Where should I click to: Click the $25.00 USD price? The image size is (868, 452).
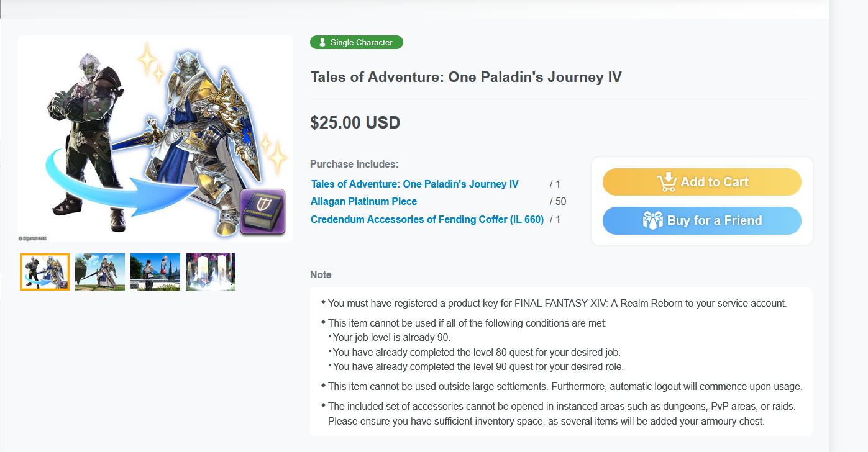coord(355,122)
